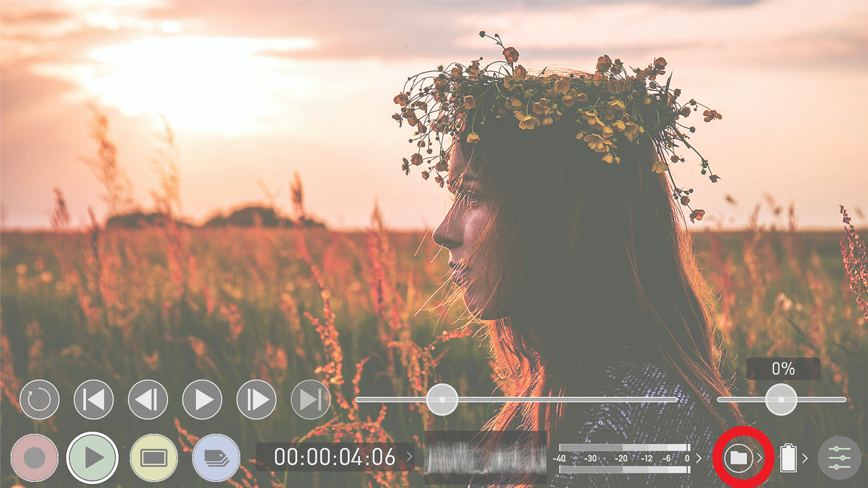Toggle the green playback mode button
This screenshot has height=488, width=868.
(x=92, y=458)
